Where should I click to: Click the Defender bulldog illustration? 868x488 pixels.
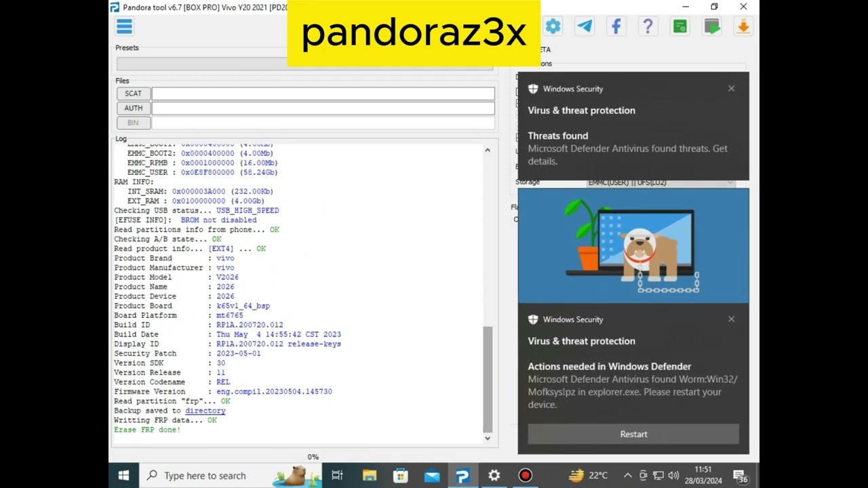click(x=633, y=246)
